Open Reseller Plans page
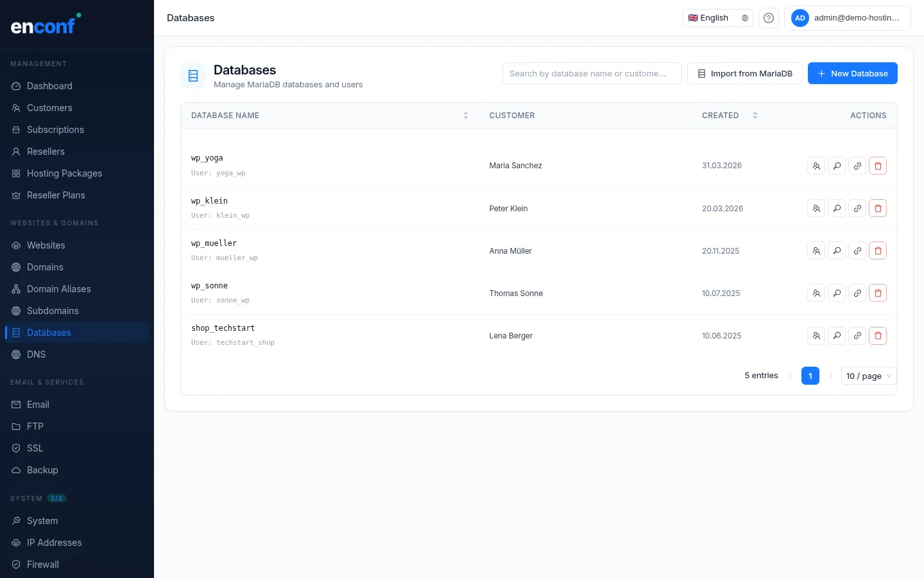This screenshot has width=924, height=578. pyautogui.click(x=77, y=195)
